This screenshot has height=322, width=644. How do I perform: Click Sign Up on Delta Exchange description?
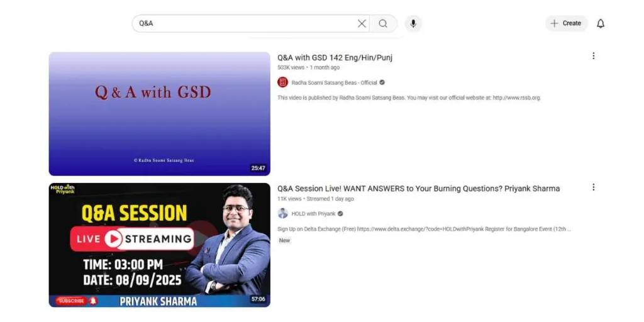(424, 229)
